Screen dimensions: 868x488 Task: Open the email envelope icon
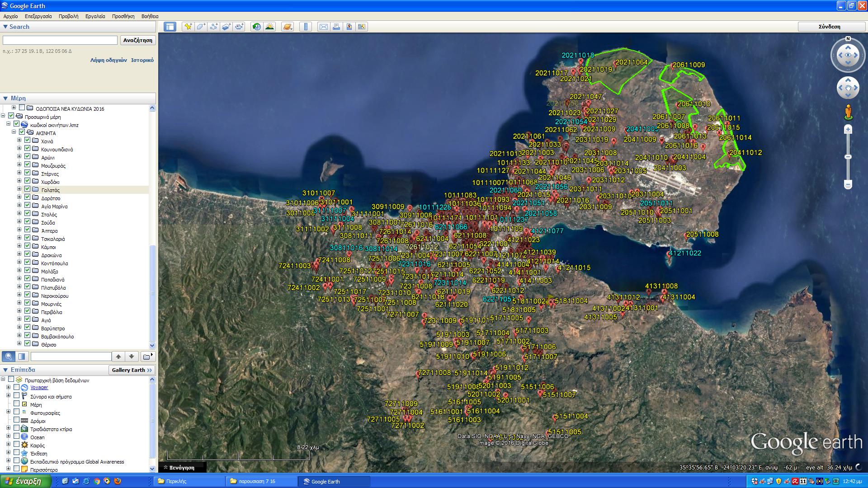pyautogui.click(x=324, y=27)
